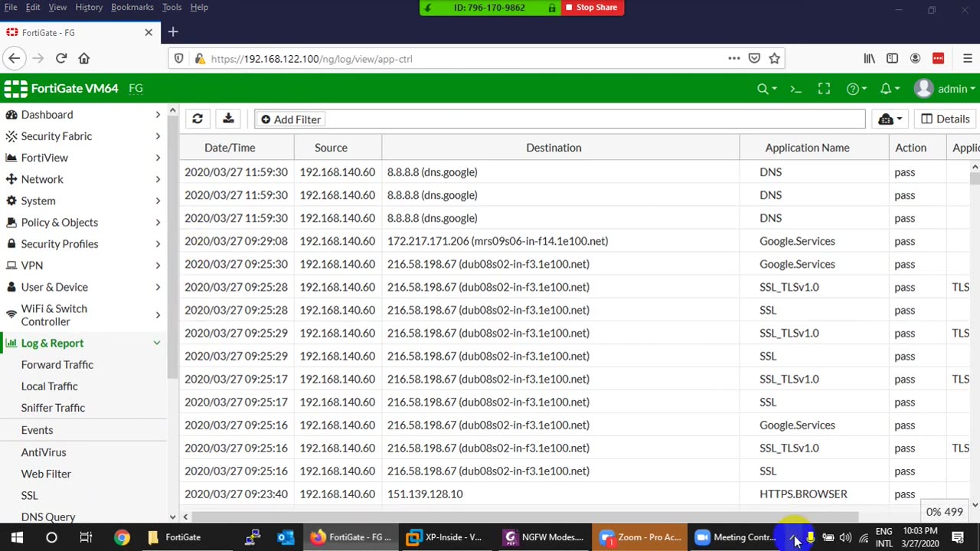The image size is (980, 551).
Task: Open the AntiVirus log page
Action: (x=44, y=452)
